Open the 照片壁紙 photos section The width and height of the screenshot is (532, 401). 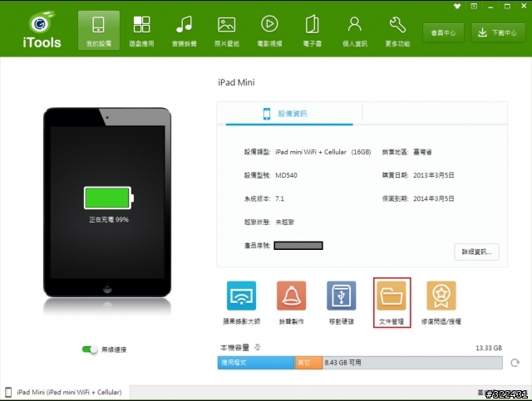[x=227, y=31]
